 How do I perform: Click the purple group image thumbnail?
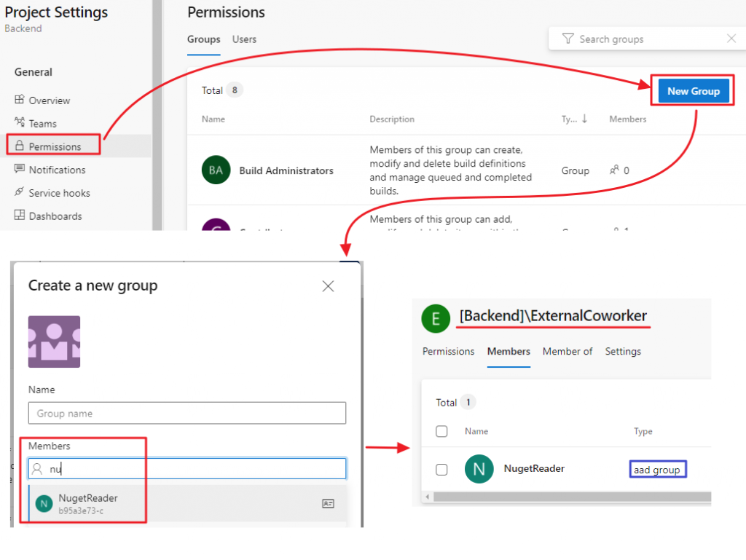click(54, 342)
